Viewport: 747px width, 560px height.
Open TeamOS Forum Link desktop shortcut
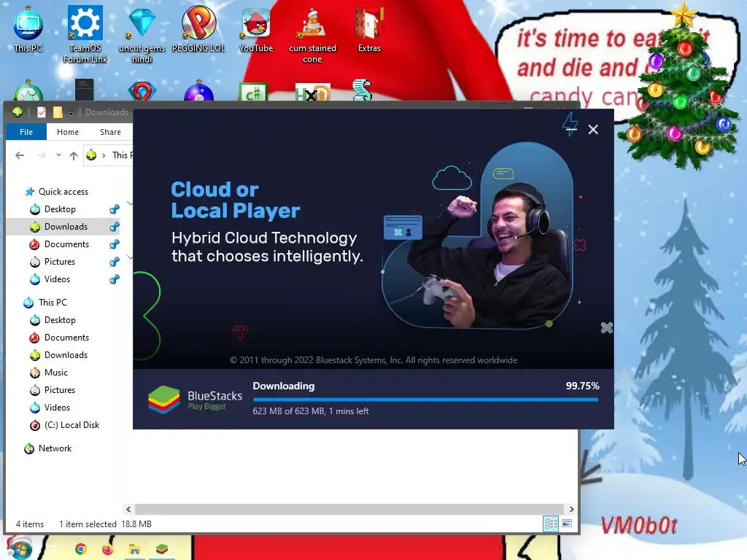85,34
